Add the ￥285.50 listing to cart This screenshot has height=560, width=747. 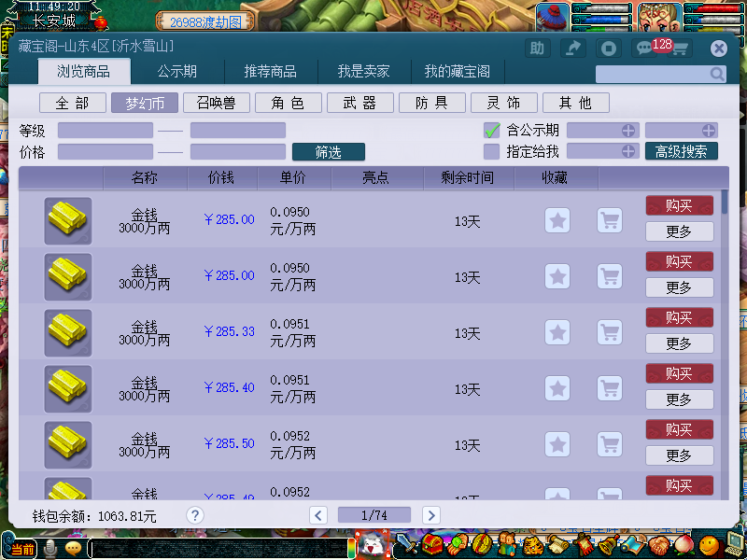pyautogui.click(x=610, y=444)
